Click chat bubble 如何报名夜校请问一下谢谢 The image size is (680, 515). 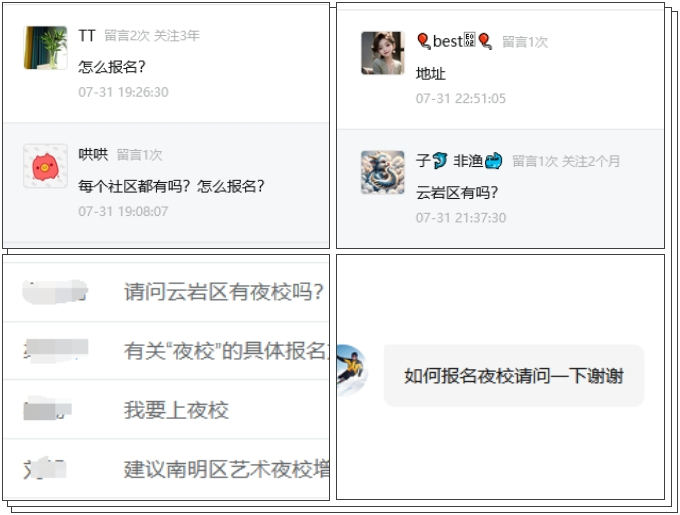click(x=514, y=375)
